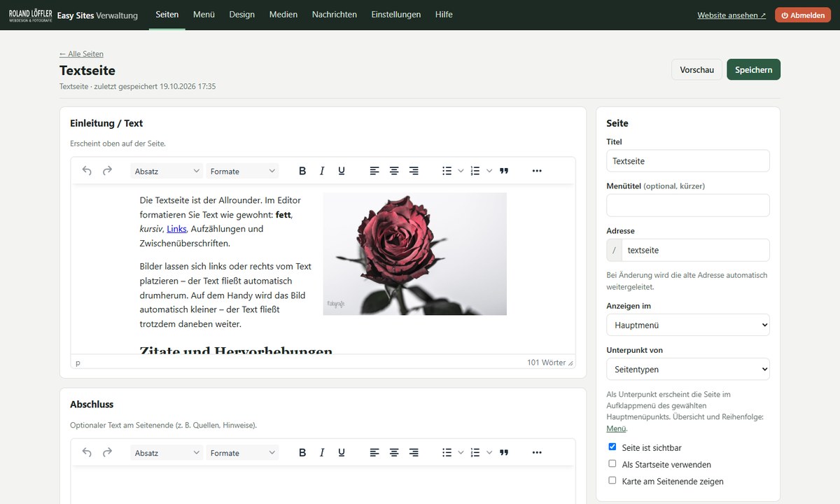Expand bullet list style arrow in Einleitung editor
Viewport: 840px width, 504px height.
click(x=461, y=171)
